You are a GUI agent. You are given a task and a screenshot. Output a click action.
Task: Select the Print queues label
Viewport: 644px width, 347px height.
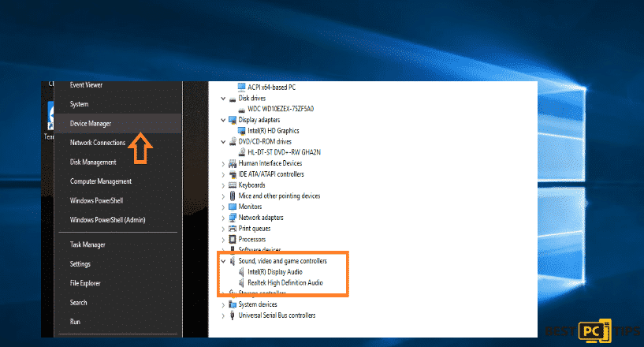(255, 229)
